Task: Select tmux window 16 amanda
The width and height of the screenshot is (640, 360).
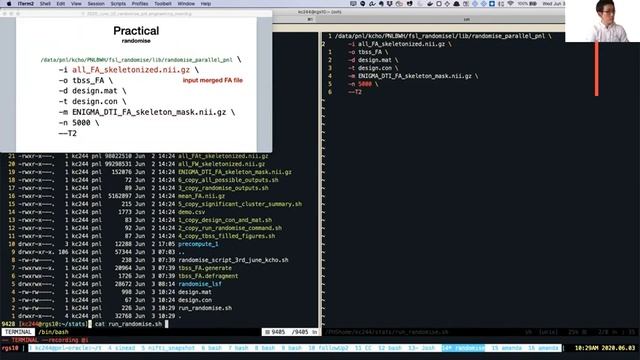Action: pos(543,348)
